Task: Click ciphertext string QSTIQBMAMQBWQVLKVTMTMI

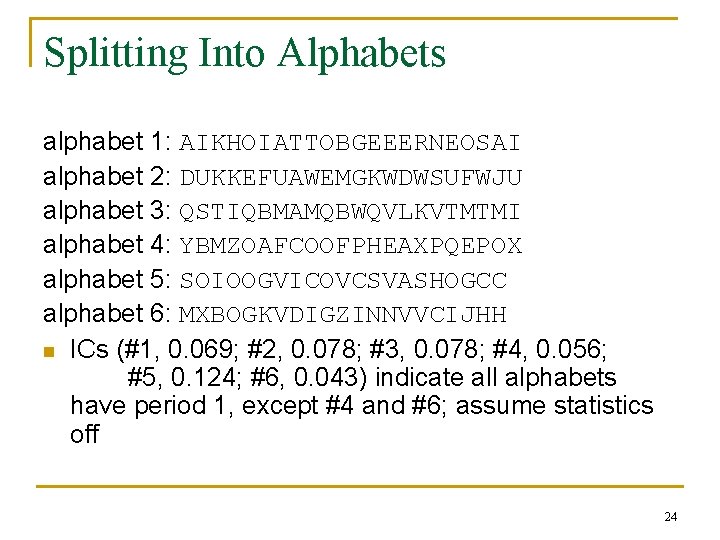Action: pos(349,212)
